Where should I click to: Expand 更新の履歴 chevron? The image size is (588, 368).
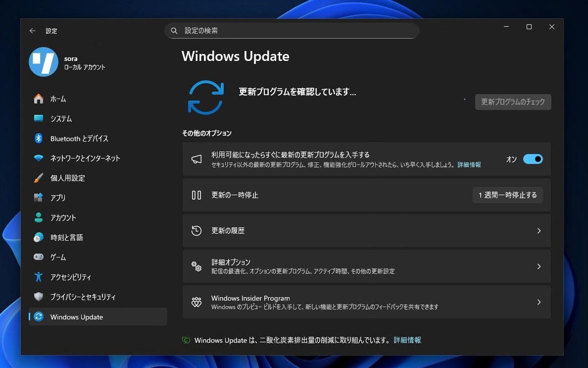coord(539,231)
